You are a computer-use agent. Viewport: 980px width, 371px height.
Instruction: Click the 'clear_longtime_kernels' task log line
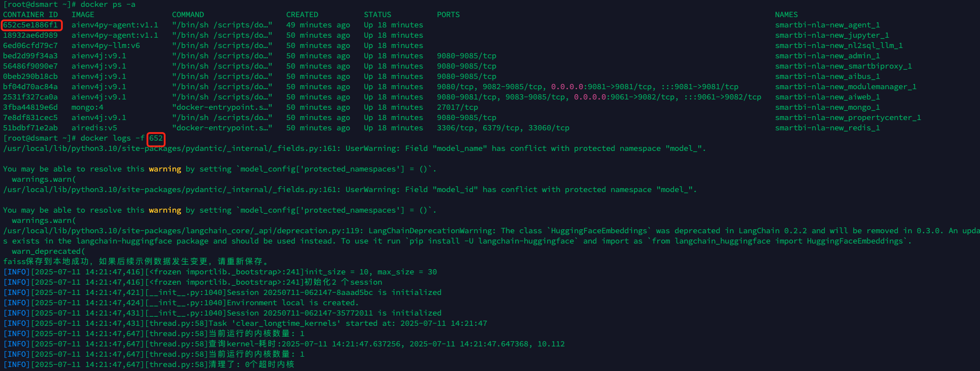(245, 324)
